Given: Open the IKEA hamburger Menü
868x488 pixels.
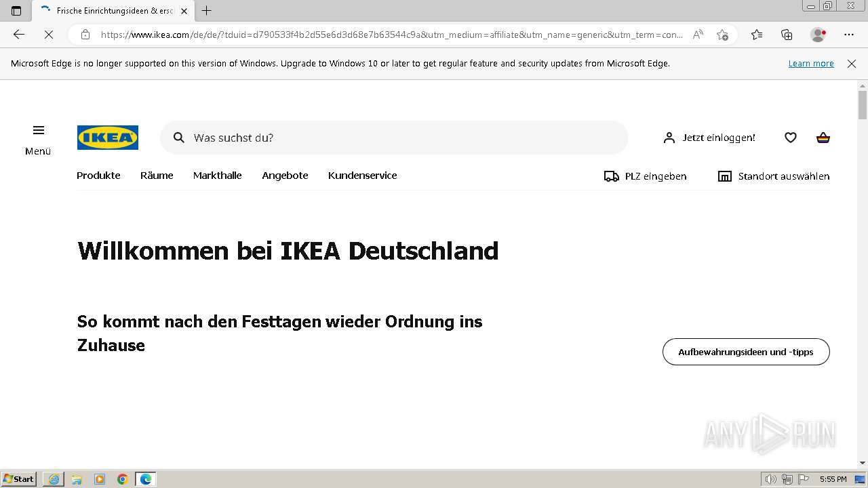Looking at the screenshot, I should 38,140.
